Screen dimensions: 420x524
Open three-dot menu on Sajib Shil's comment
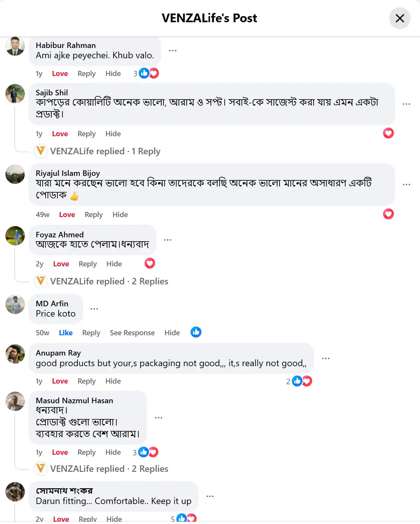click(406, 104)
